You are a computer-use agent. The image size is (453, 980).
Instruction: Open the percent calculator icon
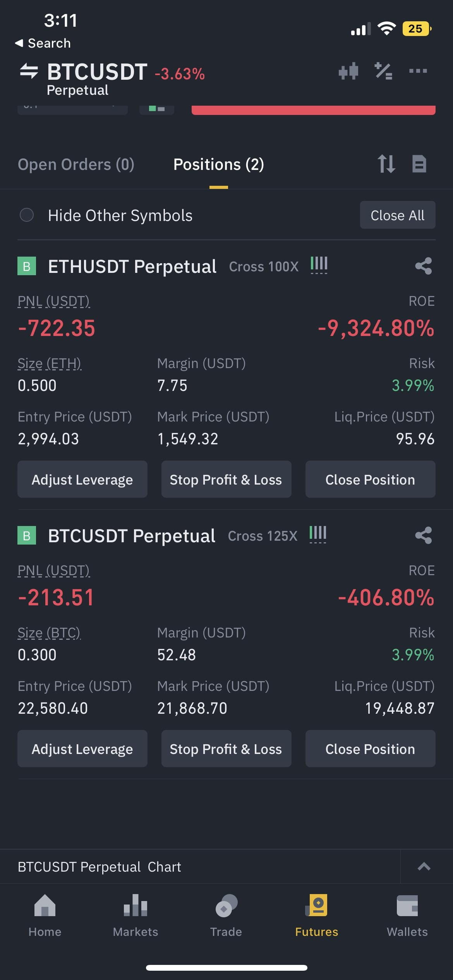coord(383,71)
